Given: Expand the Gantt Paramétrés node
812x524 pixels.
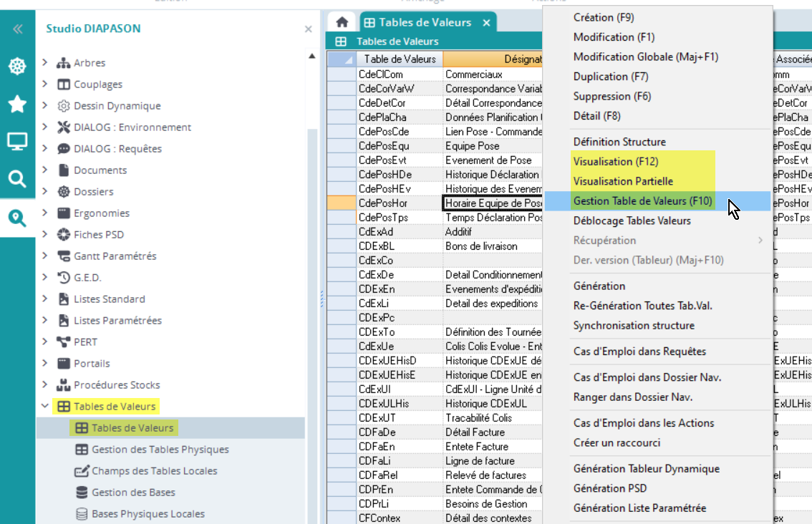Looking at the screenshot, I should tap(45, 256).
